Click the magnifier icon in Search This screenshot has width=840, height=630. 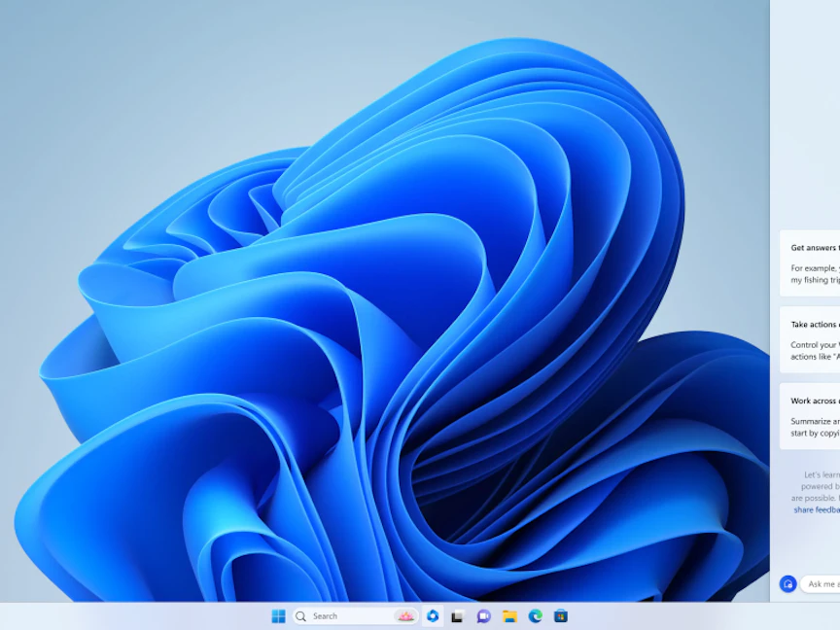[301, 615]
